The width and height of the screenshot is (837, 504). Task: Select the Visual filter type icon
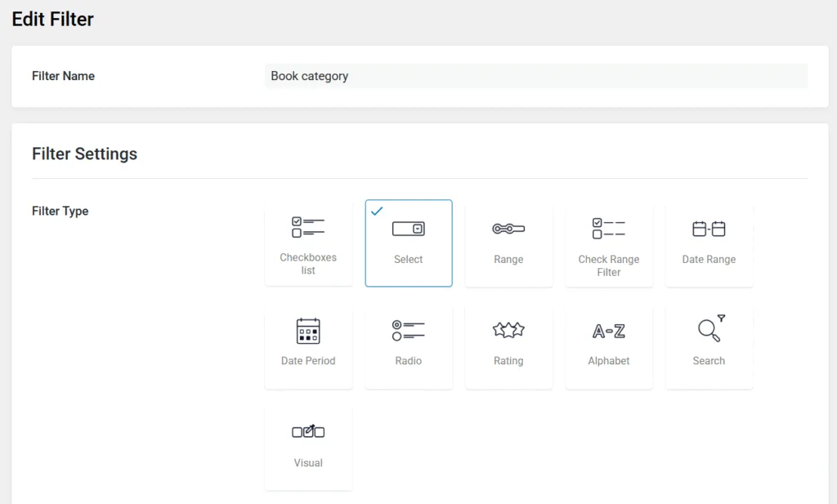click(x=308, y=431)
